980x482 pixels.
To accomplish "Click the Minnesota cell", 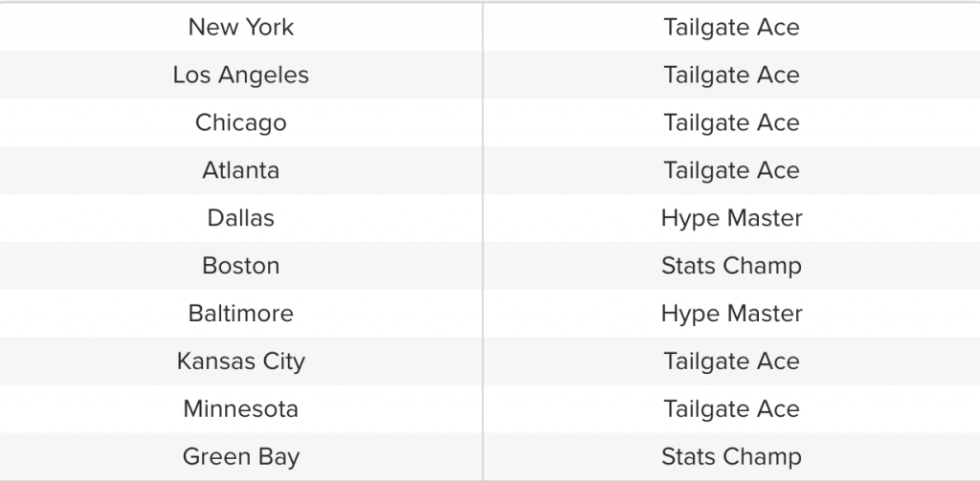I will tap(241, 409).
